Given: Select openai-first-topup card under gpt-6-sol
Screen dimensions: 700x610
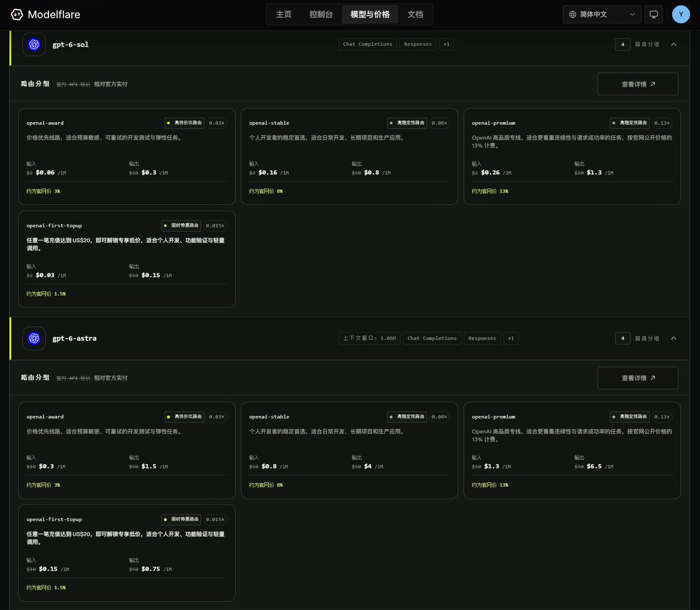Looking at the screenshot, I should click(127, 259).
